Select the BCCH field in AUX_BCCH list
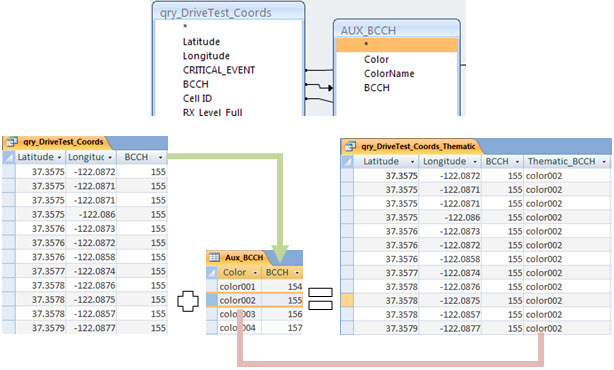This screenshot has height=370, width=614. point(377,87)
